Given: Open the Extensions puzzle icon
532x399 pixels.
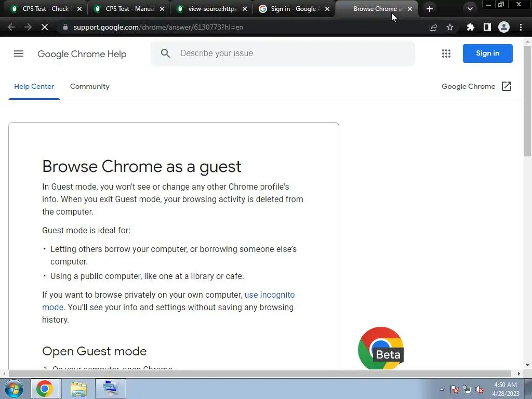Looking at the screenshot, I should [x=470, y=27].
